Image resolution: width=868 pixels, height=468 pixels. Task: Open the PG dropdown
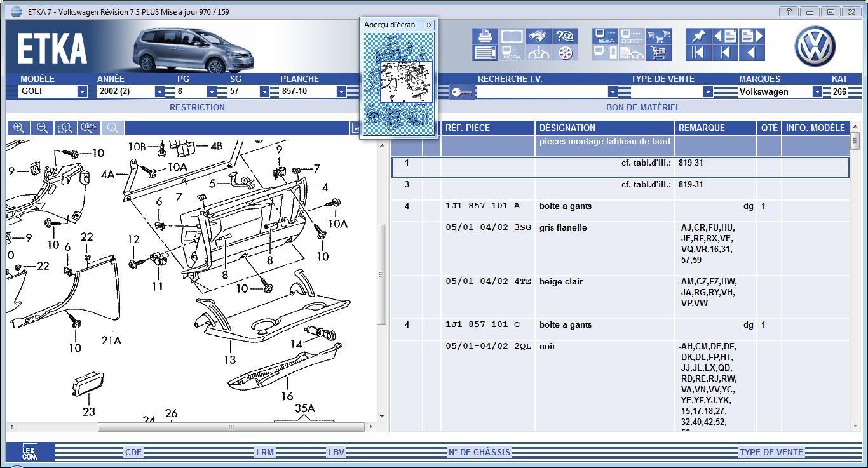point(212,91)
